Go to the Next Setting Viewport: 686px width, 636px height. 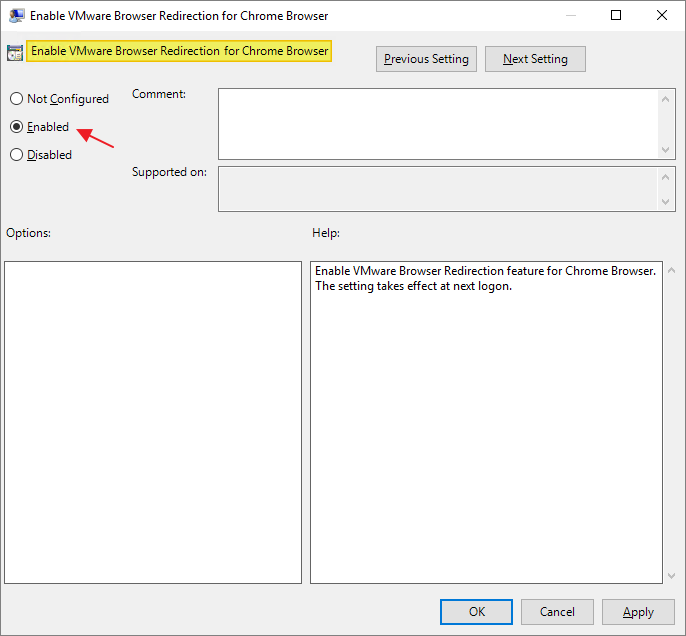535,59
